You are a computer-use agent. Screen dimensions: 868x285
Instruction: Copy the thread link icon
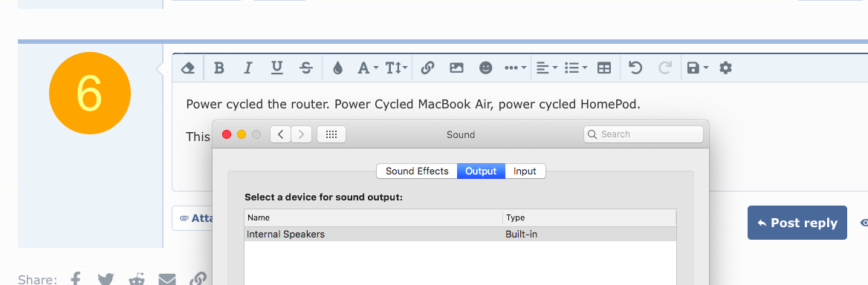pos(198,280)
